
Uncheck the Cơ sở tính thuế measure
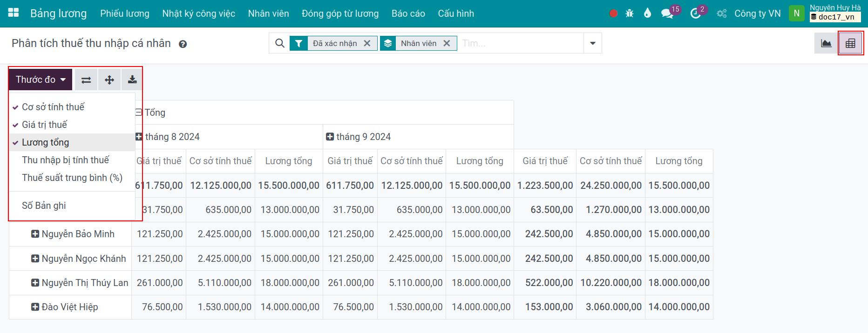coord(53,107)
